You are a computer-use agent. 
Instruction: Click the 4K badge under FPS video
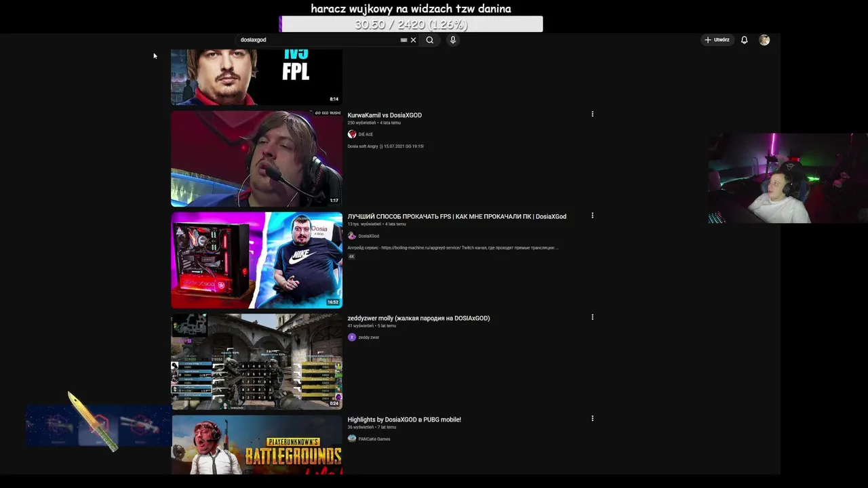[x=351, y=257]
